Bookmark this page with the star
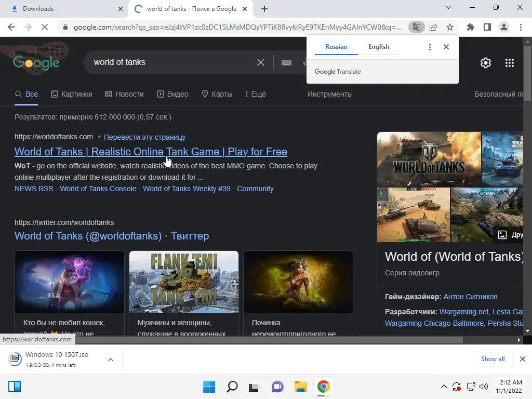This screenshot has height=399, width=532. 450,27
